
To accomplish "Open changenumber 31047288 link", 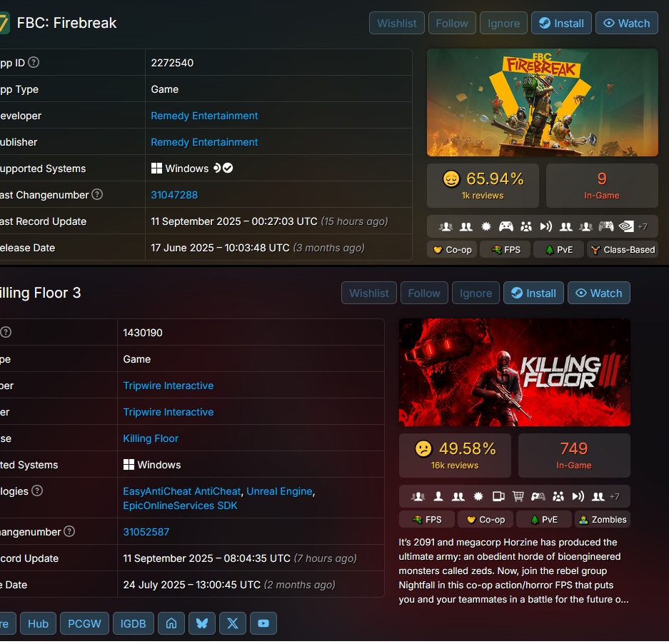I will (x=174, y=195).
